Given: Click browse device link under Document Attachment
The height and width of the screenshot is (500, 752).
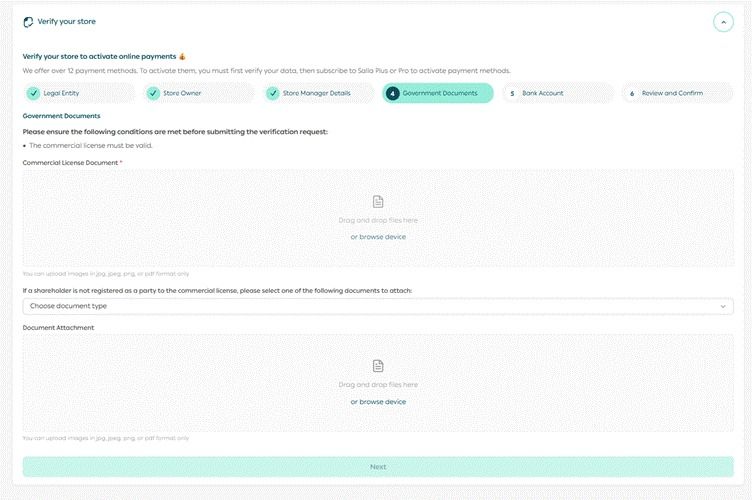Looking at the screenshot, I should (x=378, y=402).
